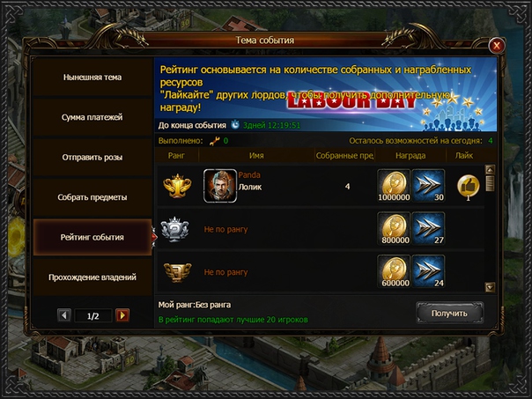The image size is (532, 399).
Task: Click the 800000 gold coin reward icon
Action: (x=394, y=229)
